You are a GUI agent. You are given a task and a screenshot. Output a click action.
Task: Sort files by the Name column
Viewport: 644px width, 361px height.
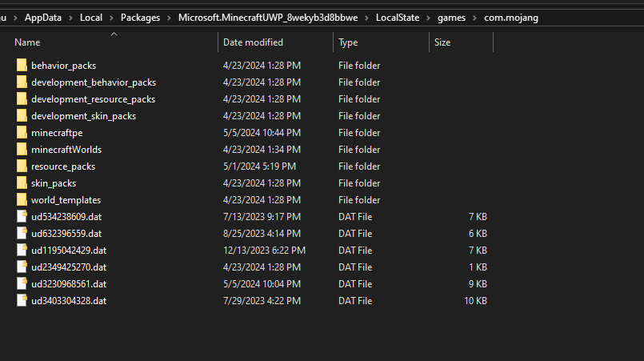coord(28,42)
